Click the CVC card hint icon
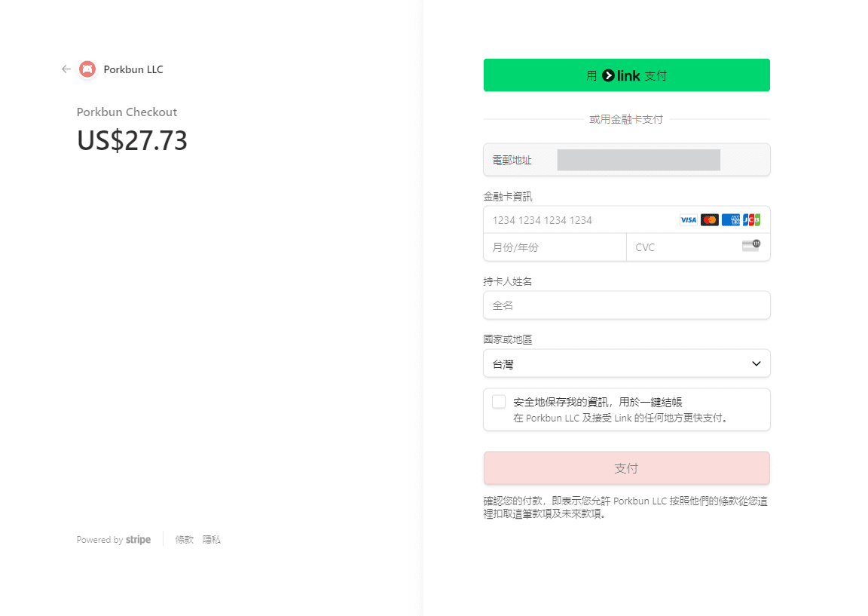Screen dimensions: 868x616 tap(751, 245)
